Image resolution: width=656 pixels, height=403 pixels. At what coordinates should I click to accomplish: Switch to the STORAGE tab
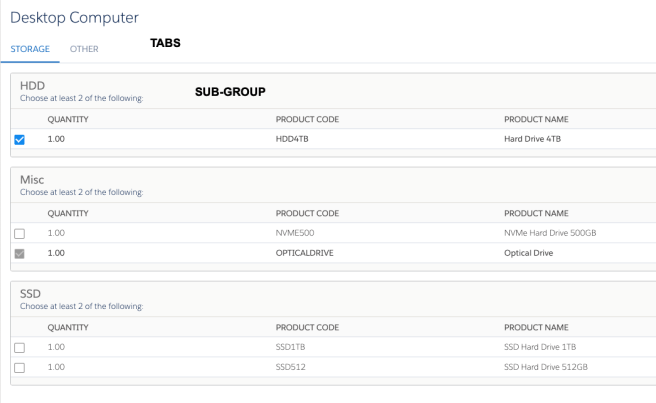tap(30, 48)
